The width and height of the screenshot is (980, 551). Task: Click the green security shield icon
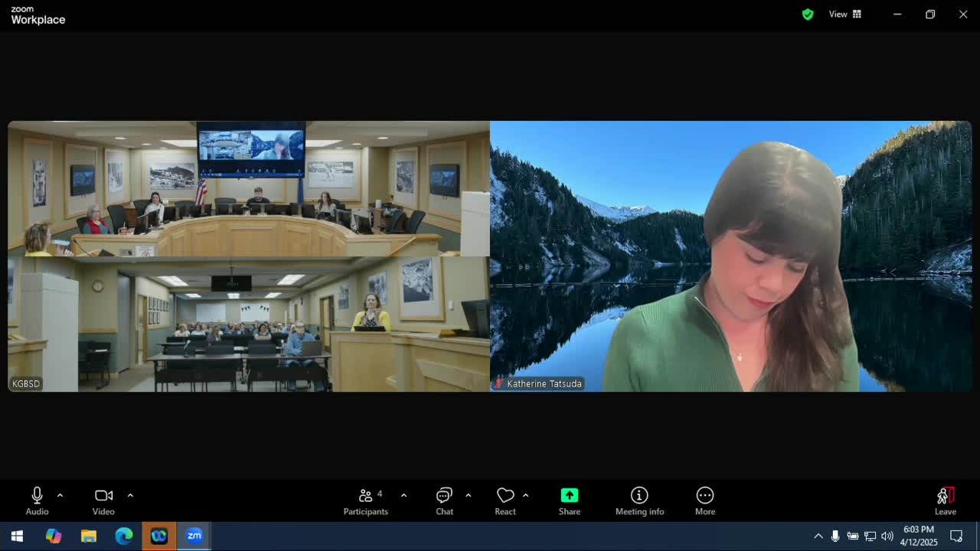pyautogui.click(x=807, y=14)
